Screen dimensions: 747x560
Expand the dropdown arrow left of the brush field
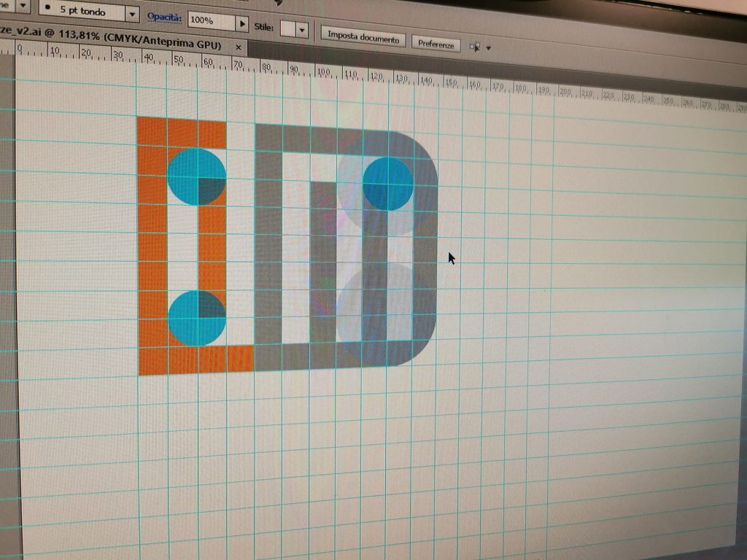click(x=23, y=6)
